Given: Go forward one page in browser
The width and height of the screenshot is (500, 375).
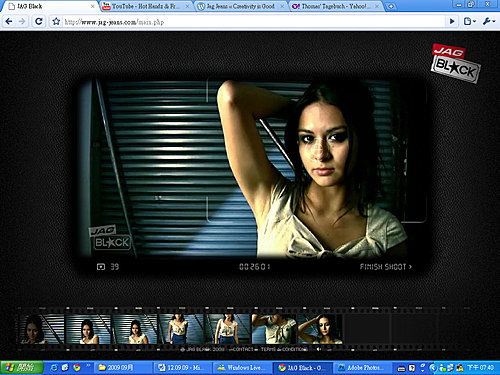Looking at the screenshot, I should coord(22,22).
